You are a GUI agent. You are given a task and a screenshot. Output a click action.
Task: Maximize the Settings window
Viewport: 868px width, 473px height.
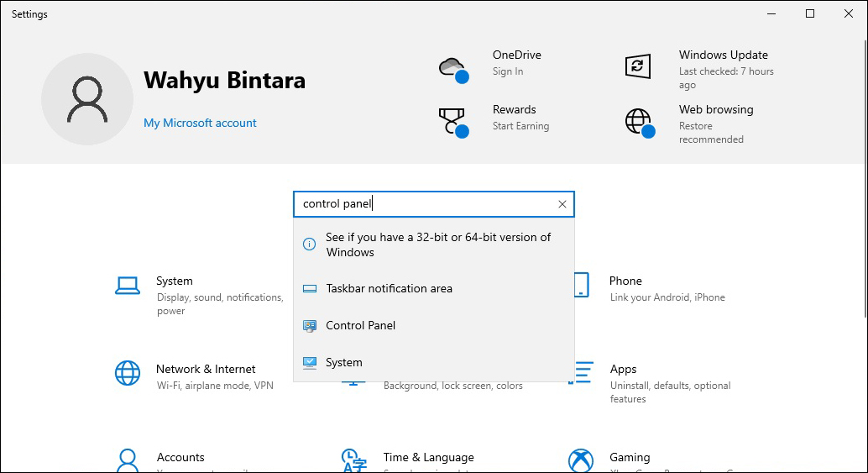click(x=810, y=13)
